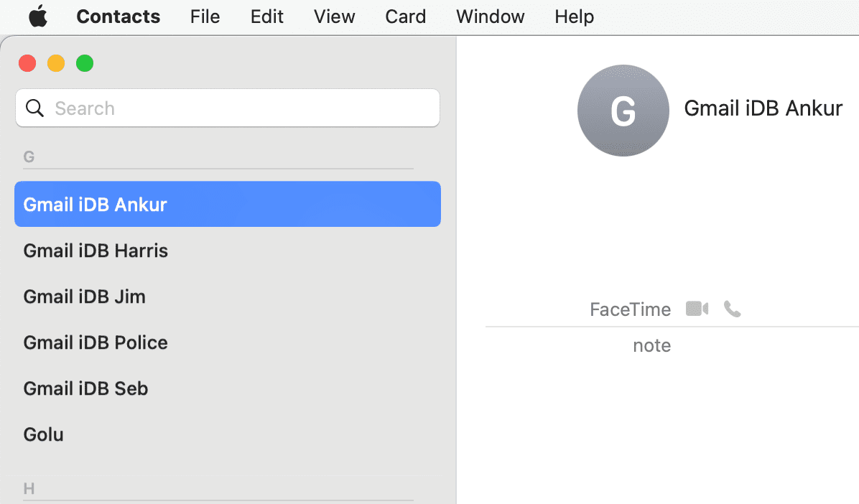Open the Help menu

pyautogui.click(x=574, y=17)
